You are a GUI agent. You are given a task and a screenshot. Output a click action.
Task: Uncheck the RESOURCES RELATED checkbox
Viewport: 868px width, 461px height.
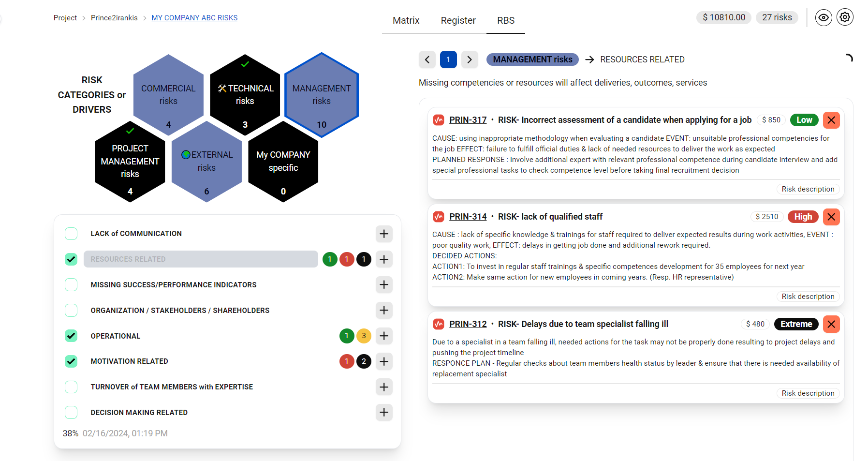coord(71,259)
